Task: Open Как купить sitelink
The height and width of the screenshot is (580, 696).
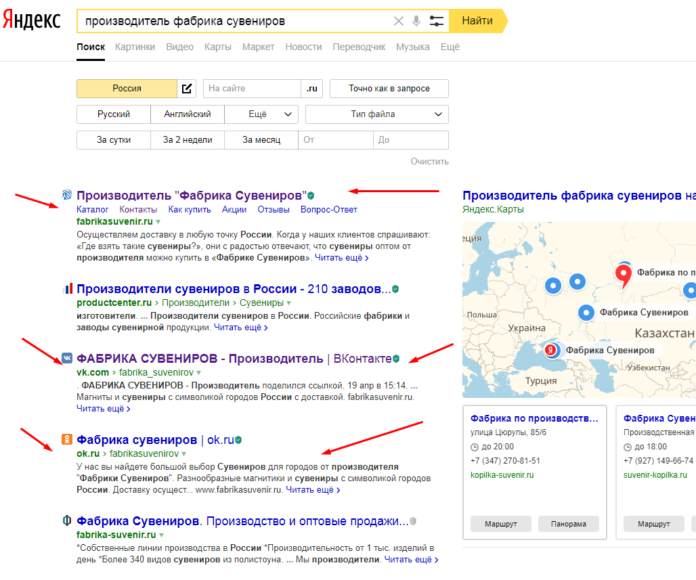Action: coord(190,209)
